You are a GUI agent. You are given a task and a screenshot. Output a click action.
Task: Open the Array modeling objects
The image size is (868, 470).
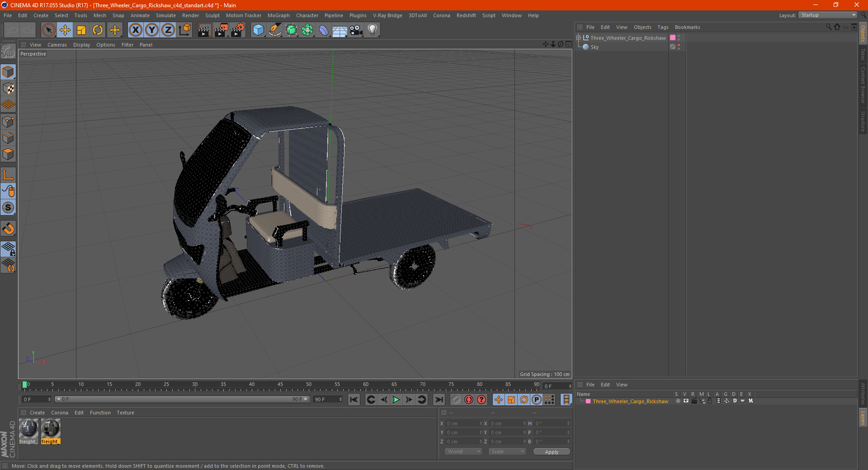click(307, 30)
